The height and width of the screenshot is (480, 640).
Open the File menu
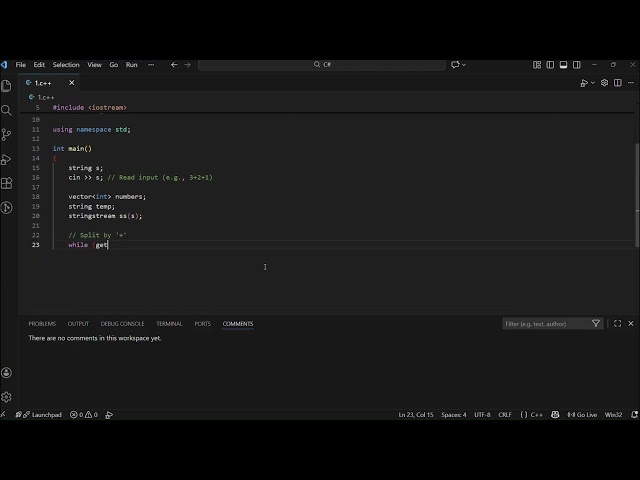click(x=20, y=64)
